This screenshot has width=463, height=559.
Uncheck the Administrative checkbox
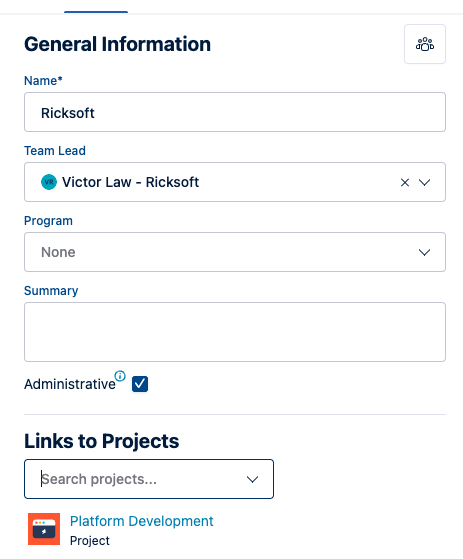pos(140,384)
